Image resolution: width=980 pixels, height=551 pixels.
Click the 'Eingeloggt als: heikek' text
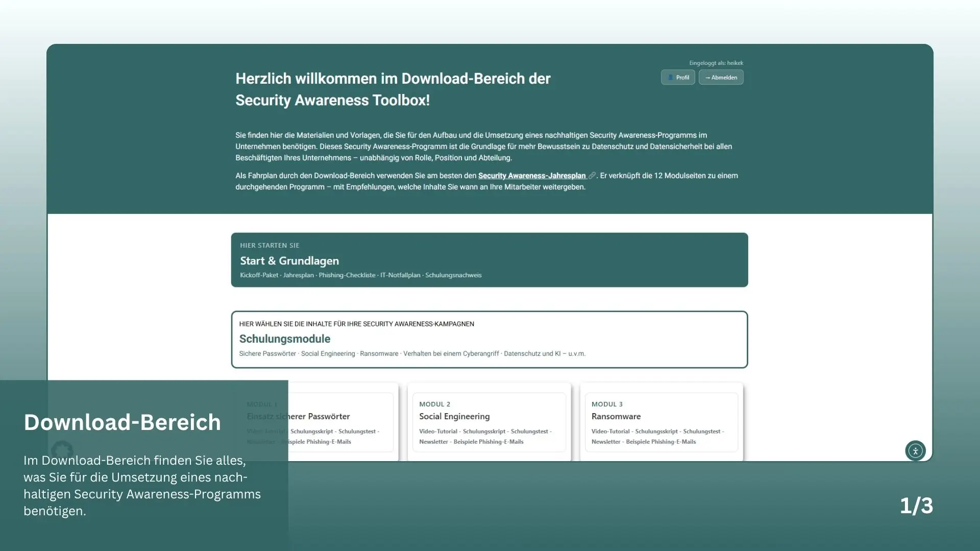click(716, 63)
